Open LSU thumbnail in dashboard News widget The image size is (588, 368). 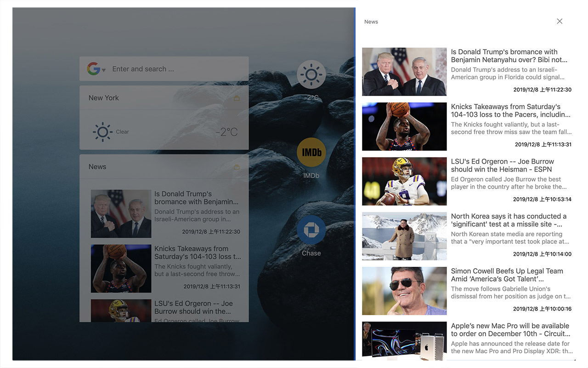pyautogui.click(x=121, y=310)
